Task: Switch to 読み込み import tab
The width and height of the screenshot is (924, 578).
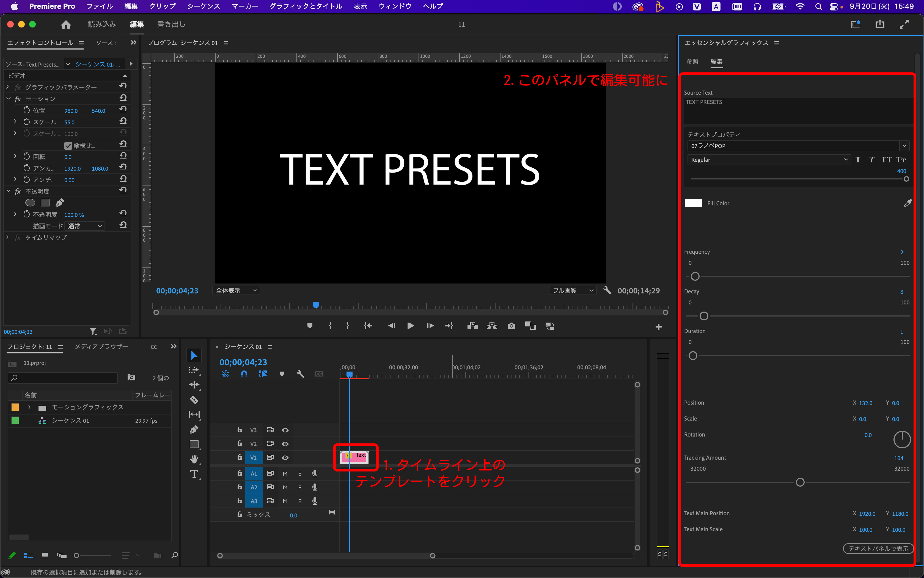Action: pos(102,24)
